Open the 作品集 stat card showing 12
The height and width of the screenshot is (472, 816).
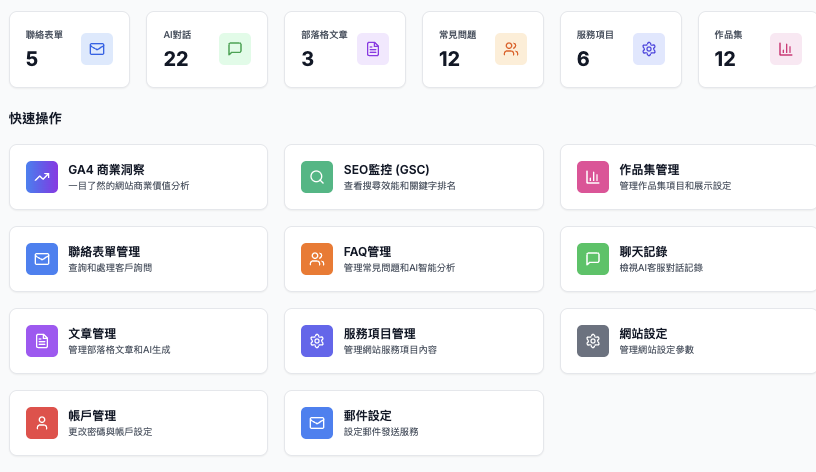[x=755, y=49]
